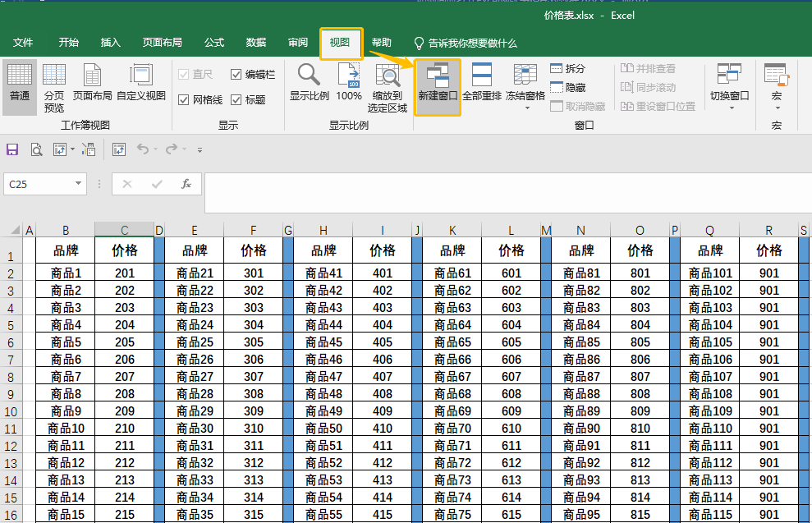Click Reset Window Position (重设窗口位置)
812x523 pixels.
coord(658,106)
